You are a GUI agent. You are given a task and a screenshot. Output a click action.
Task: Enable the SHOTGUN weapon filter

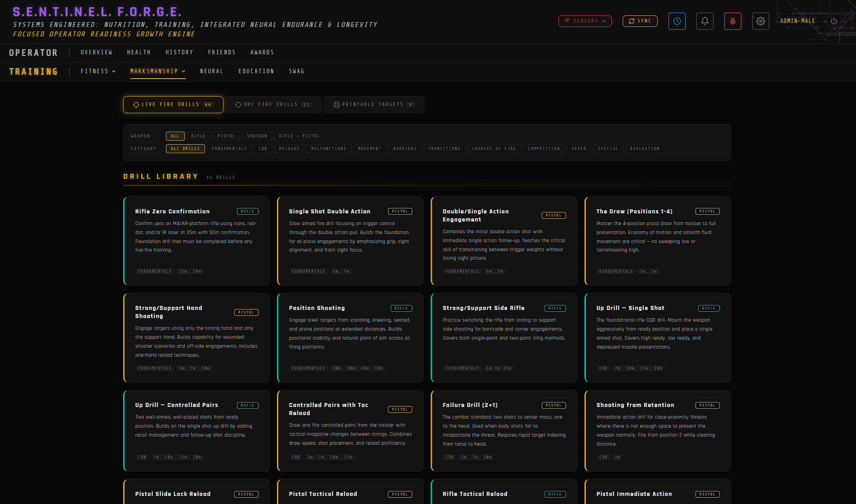point(257,136)
